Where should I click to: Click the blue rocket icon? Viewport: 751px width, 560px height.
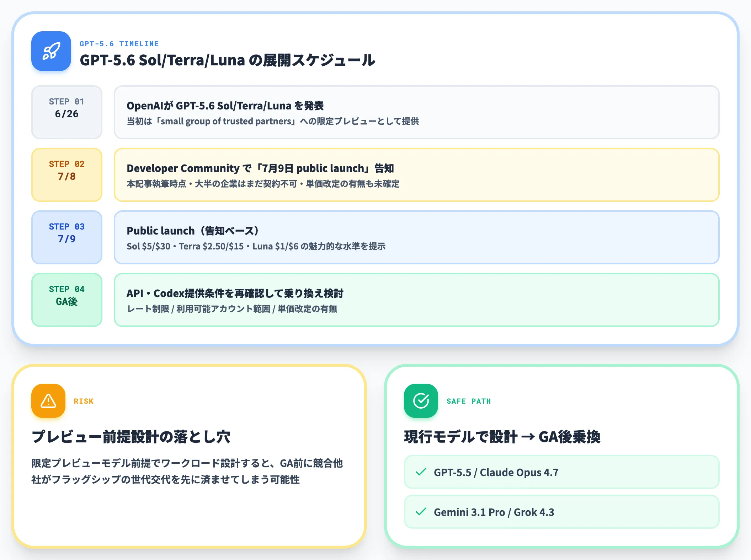tap(51, 51)
